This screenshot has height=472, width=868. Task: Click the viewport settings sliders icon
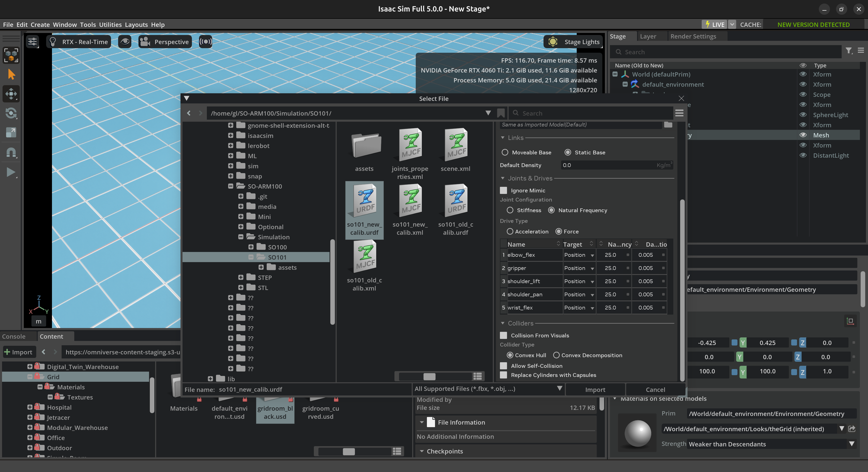click(32, 42)
